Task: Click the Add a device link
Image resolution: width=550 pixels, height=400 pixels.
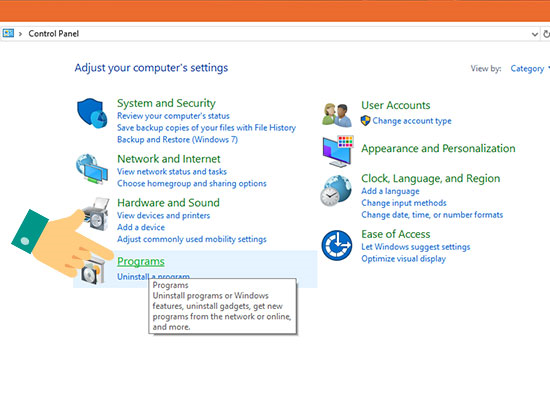Action: click(x=141, y=227)
